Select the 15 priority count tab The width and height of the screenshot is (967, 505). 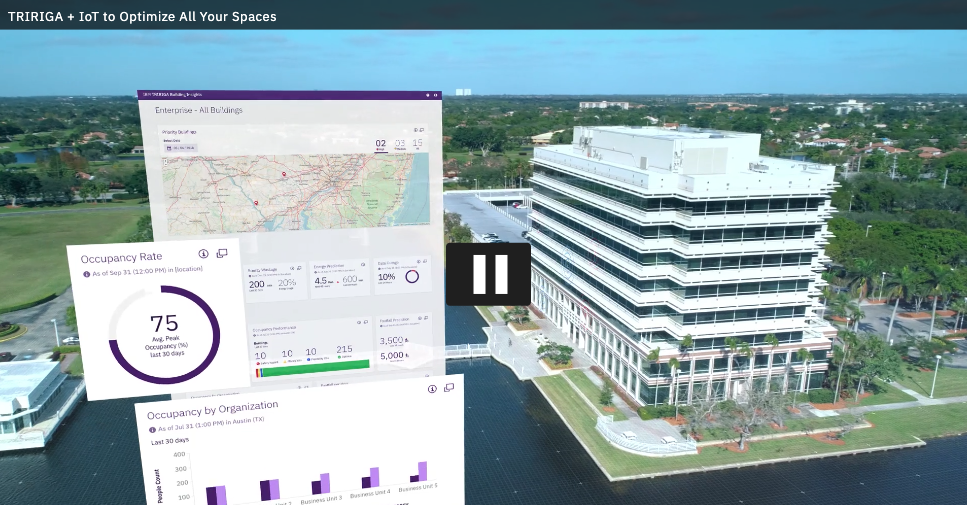point(418,144)
